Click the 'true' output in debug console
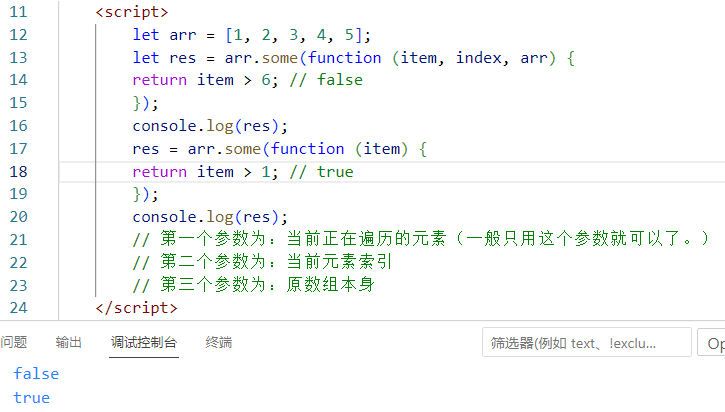 (x=31, y=398)
